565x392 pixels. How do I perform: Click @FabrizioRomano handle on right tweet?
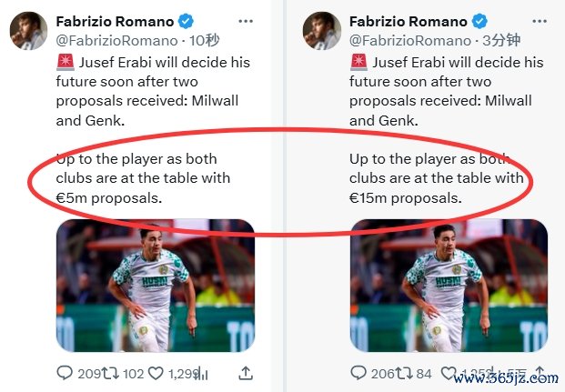[410, 40]
